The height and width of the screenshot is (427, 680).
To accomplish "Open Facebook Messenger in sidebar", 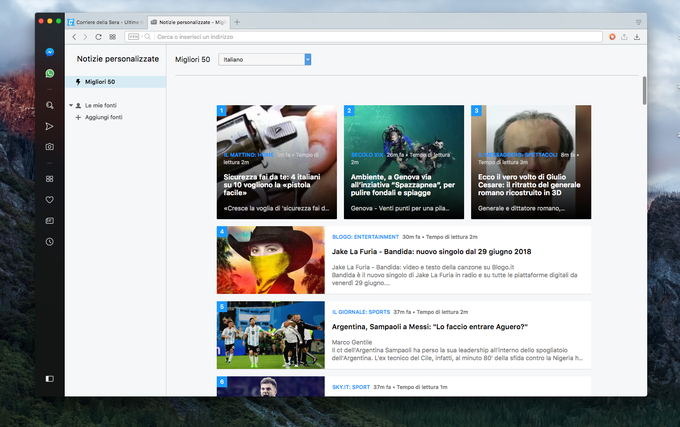I will pyautogui.click(x=50, y=52).
